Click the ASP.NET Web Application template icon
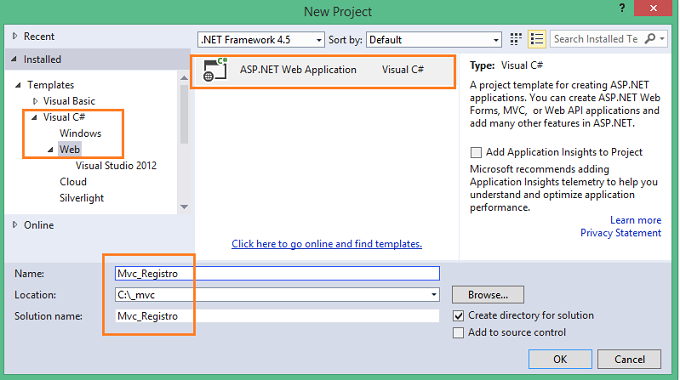680x380 pixels. click(215, 69)
